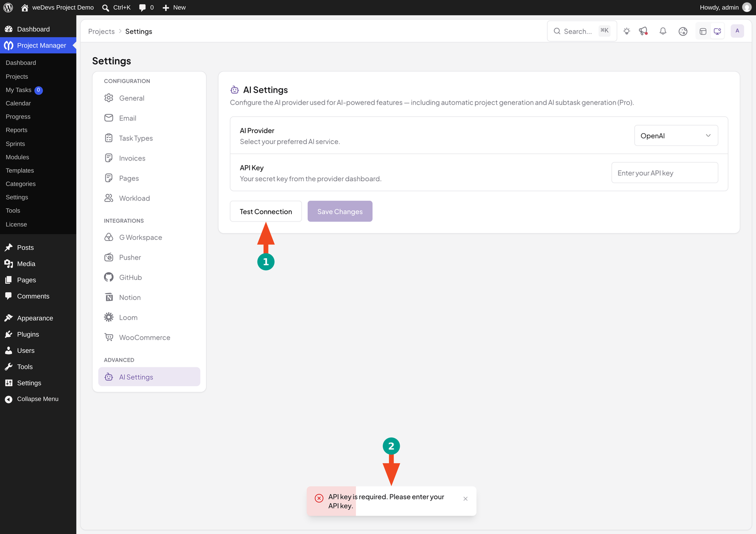Viewport: 756px width, 534px height.
Task: Open Modules submenu
Action: click(x=17, y=157)
